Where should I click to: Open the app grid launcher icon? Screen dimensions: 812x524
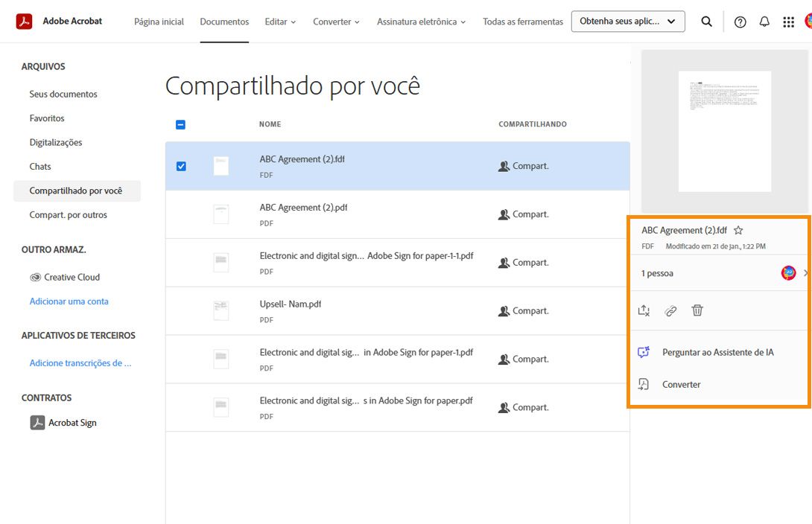pyautogui.click(x=789, y=21)
